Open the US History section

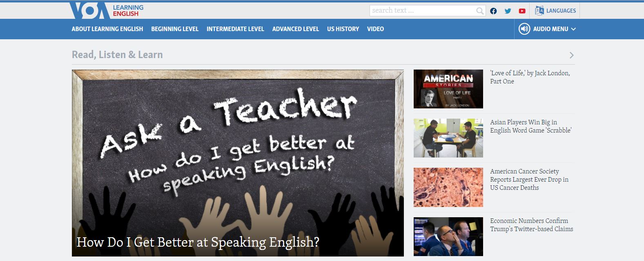point(343,29)
